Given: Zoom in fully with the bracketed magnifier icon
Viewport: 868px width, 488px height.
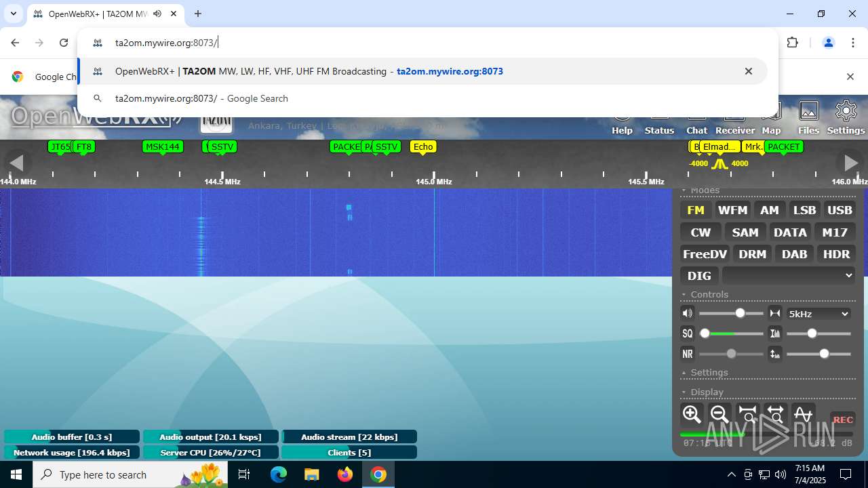Looking at the screenshot, I should (x=747, y=414).
